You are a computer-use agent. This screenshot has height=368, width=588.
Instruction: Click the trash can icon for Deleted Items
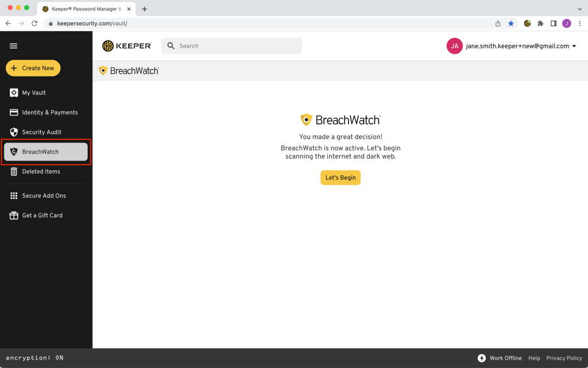(14, 171)
